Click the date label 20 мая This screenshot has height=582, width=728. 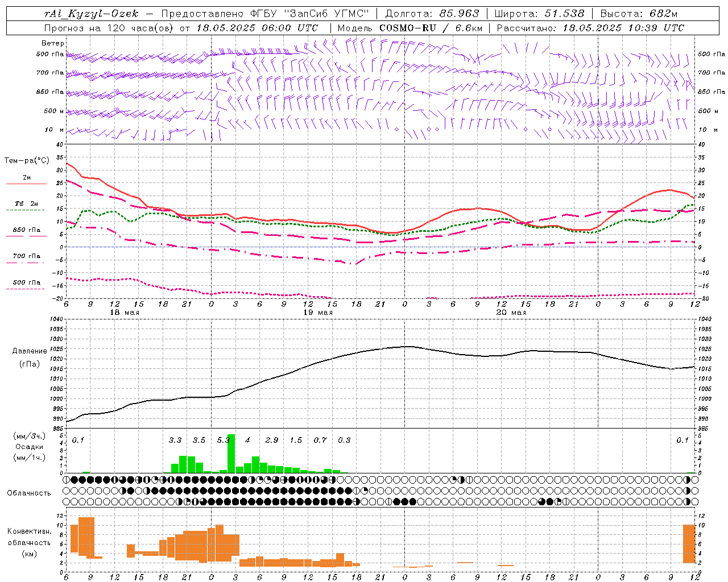click(x=511, y=313)
